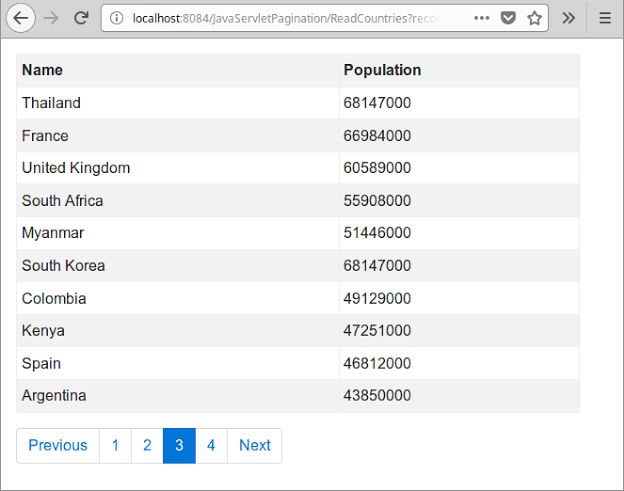Bookmark this page with the star icon

point(535,18)
